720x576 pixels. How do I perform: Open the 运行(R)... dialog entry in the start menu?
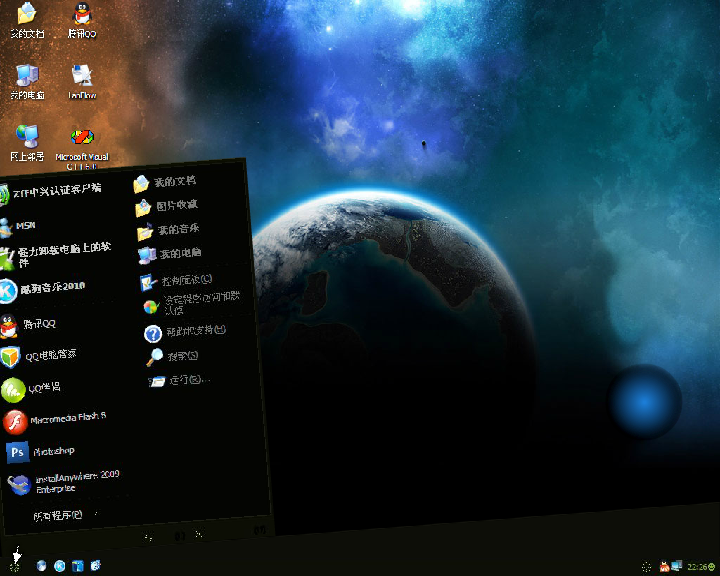(179, 381)
